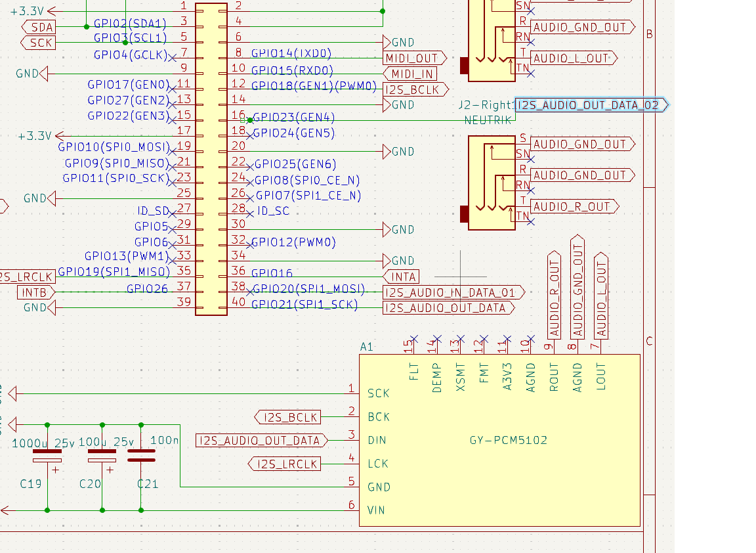Viewport: 756px width, 553px height.
Task: Select the I2S_AUDIO_IN_DATA_01 label
Action: click(453, 292)
